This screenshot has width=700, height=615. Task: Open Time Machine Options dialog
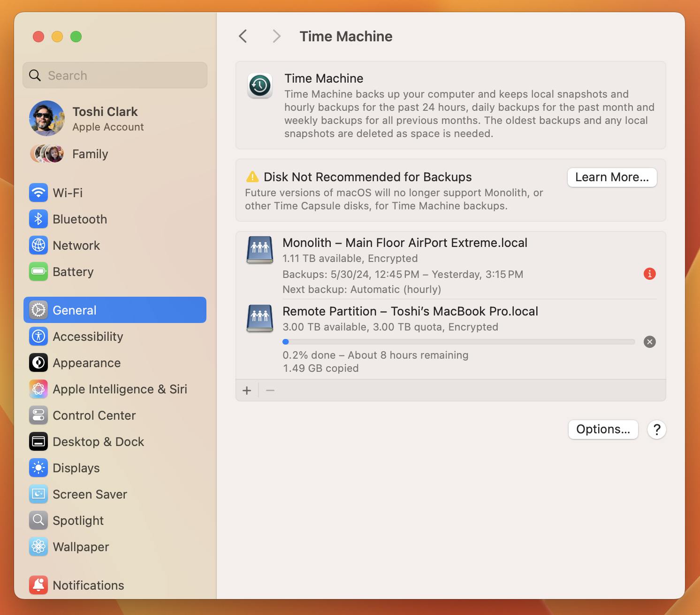pos(603,430)
